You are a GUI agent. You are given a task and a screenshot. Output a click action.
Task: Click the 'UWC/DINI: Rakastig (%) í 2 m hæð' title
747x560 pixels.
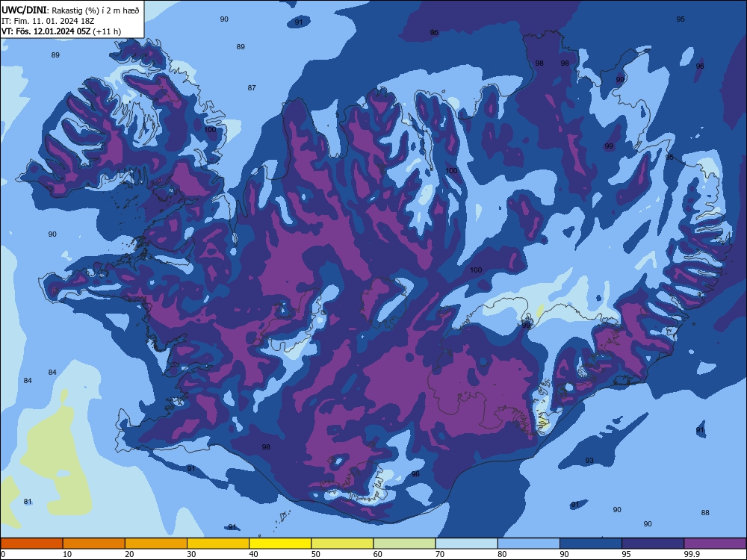[70, 10]
